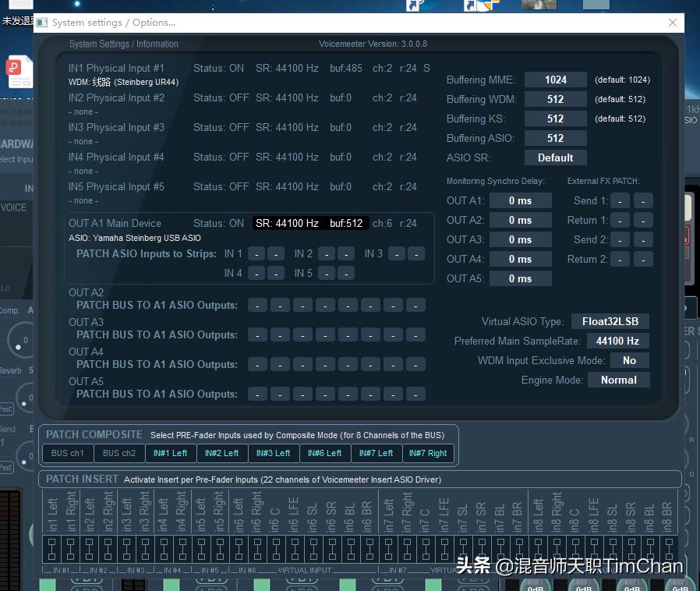Click the OUT A1 SR 44100 Hz buffer field
The height and width of the screenshot is (591, 700).
[x=310, y=223]
